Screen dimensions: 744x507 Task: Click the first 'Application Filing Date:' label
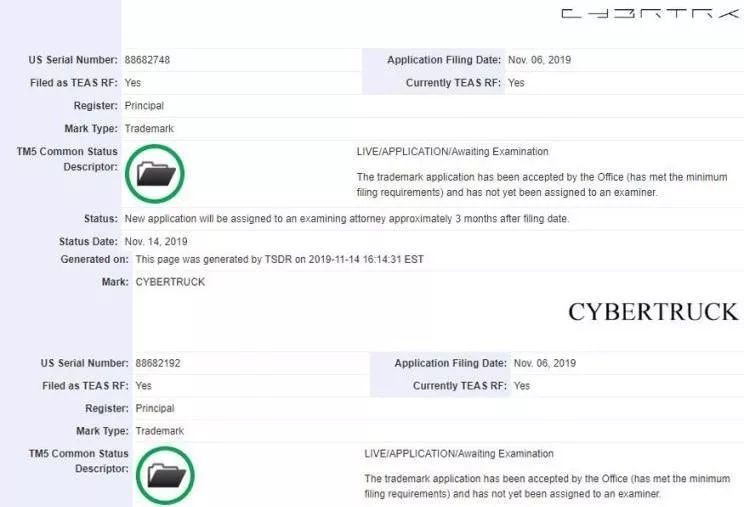pyautogui.click(x=444, y=60)
